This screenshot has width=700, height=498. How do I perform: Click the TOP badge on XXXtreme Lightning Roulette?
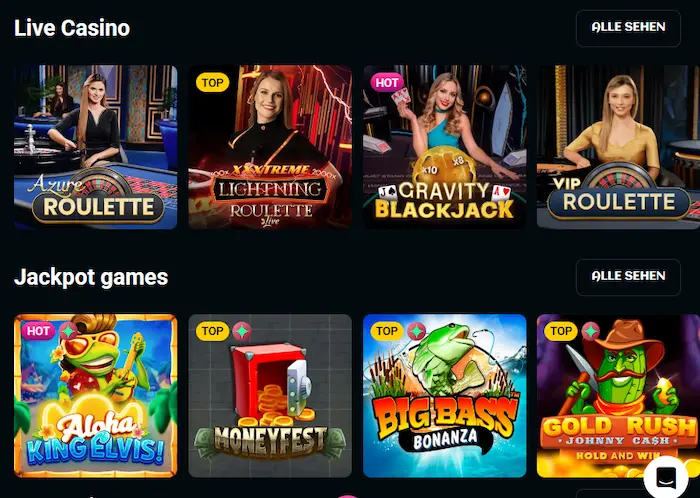pyautogui.click(x=212, y=83)
